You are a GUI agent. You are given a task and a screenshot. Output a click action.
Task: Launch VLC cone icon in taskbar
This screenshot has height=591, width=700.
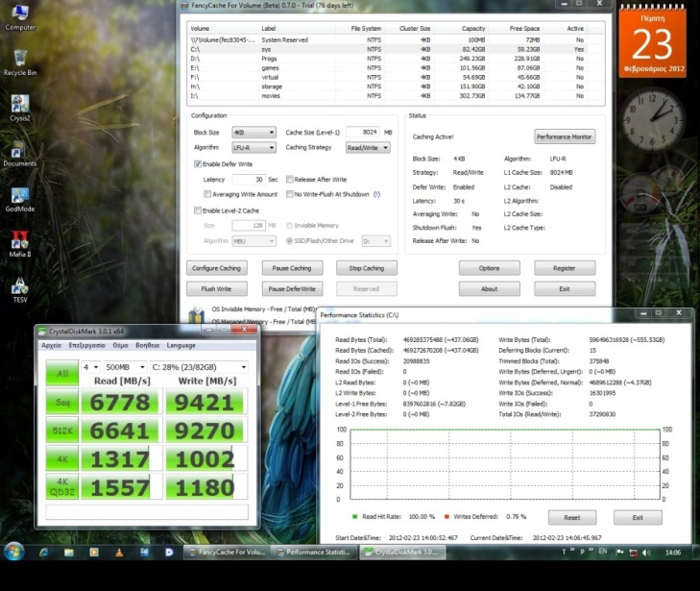tap(119, 553)
